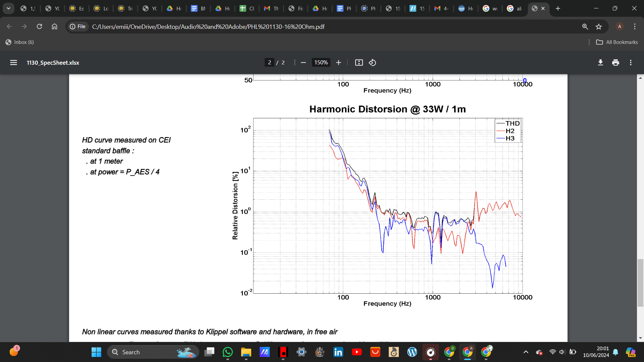Open File Explorer from taskbar
644x362 pixels.
[x=246, y=352]
